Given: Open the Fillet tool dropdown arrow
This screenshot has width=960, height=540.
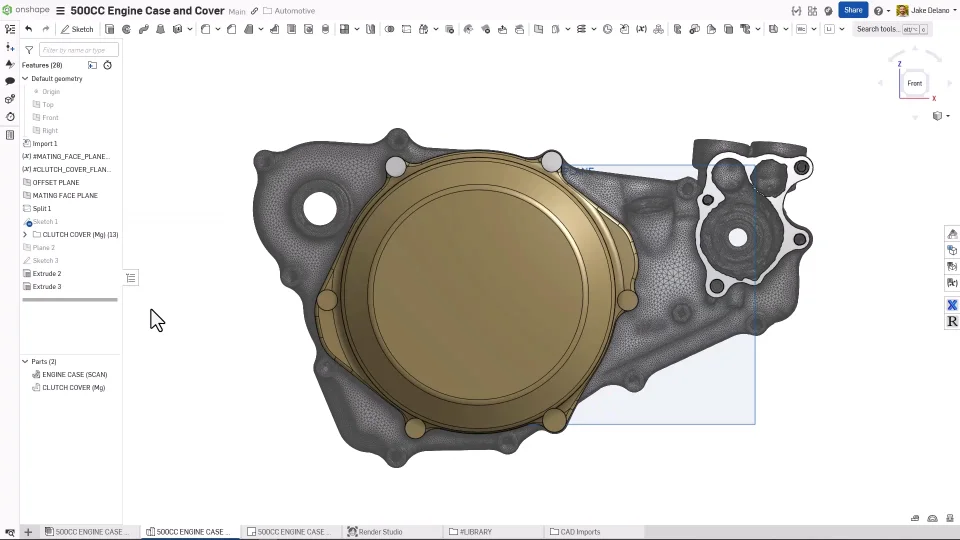Looking at the screenshot, I should pyautogui.click(x=218, y=29).
